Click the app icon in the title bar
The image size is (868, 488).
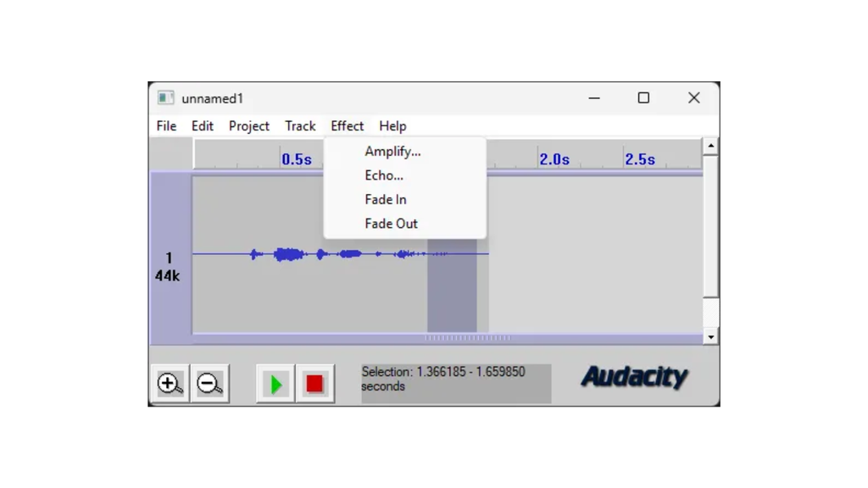click(x=165, y=98)
